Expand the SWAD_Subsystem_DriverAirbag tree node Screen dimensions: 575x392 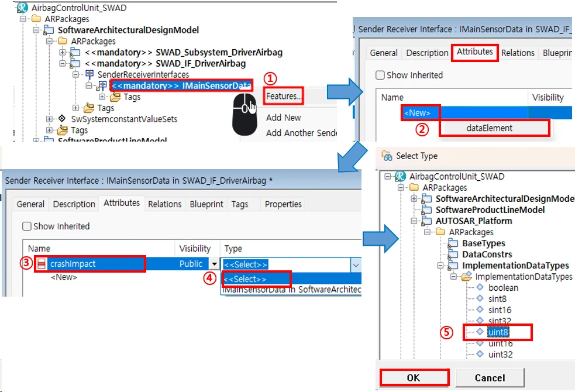pyautogui.click(x=62, y=53)
